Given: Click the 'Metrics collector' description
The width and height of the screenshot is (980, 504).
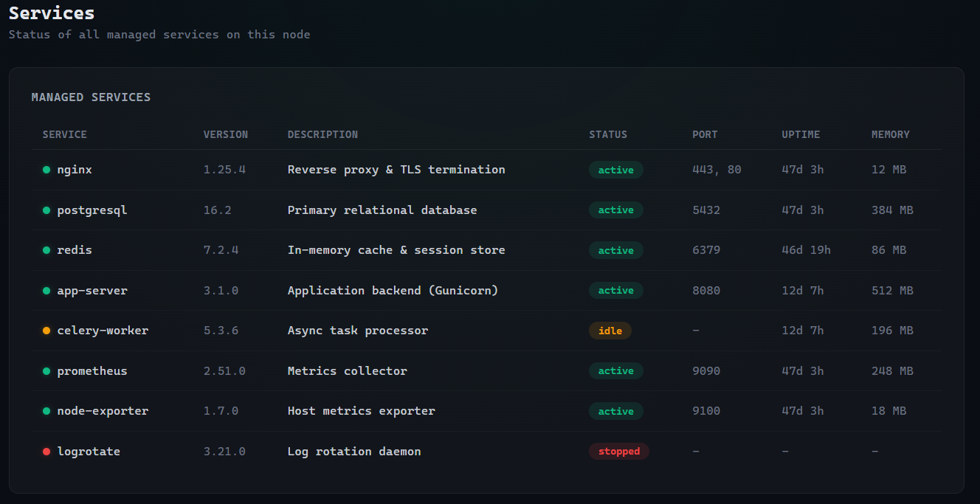Looking at the screenshot, I should (x=348, y=371).
